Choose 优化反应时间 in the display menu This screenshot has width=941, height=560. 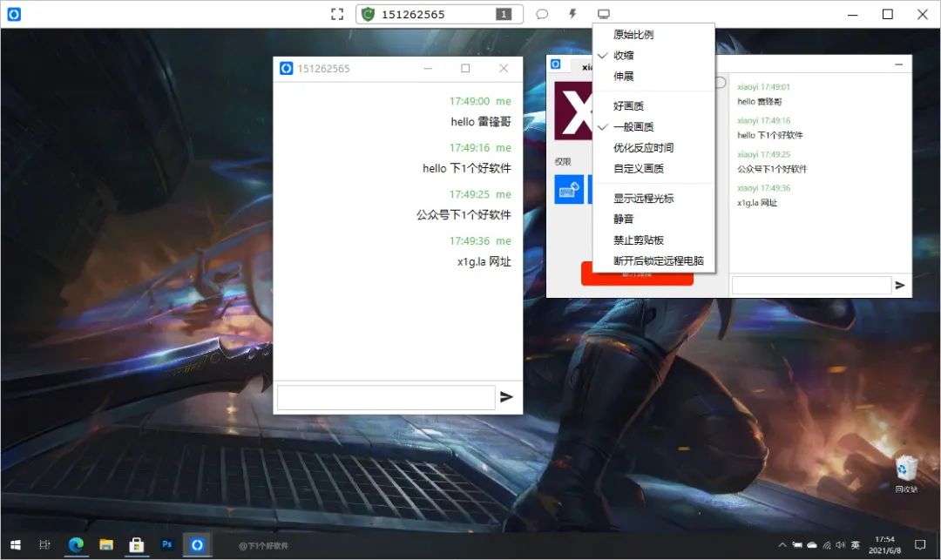pyautogui.click(x=653, y=147)
